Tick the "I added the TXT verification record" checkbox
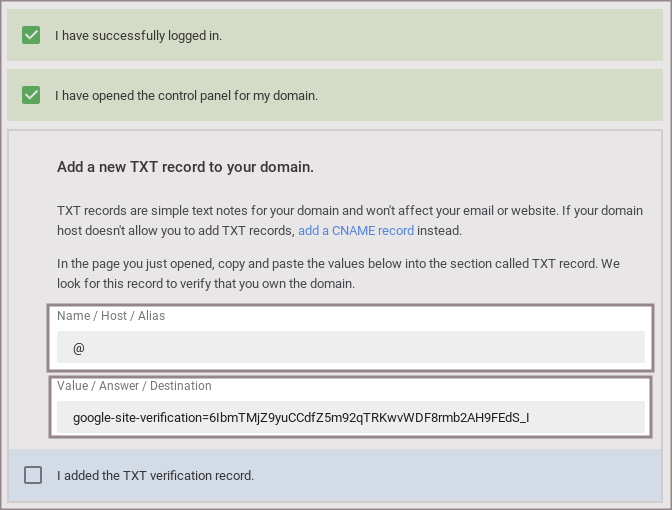 click(x=33, y=475)
